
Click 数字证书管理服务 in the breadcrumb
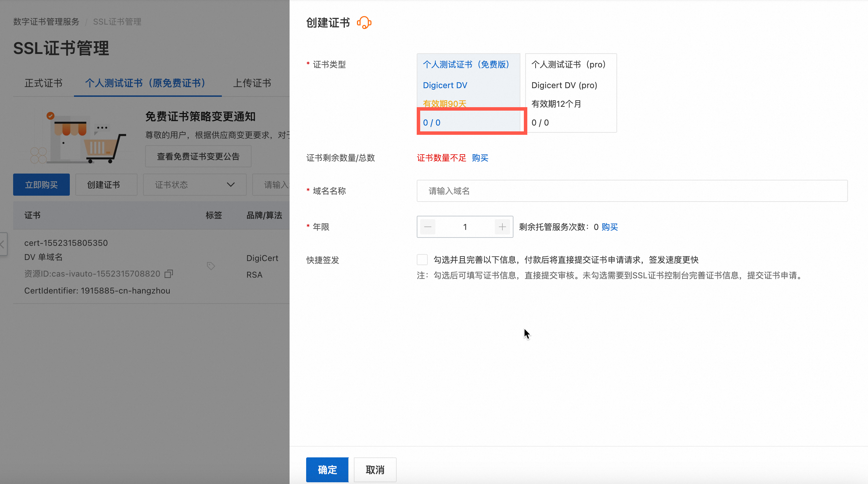click(46, 22)
